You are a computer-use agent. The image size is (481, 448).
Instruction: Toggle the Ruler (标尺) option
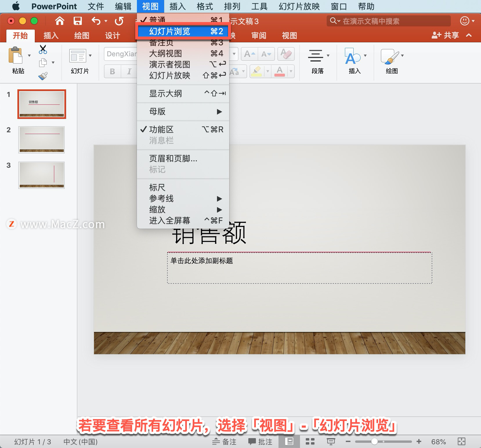tap(183, 187)
